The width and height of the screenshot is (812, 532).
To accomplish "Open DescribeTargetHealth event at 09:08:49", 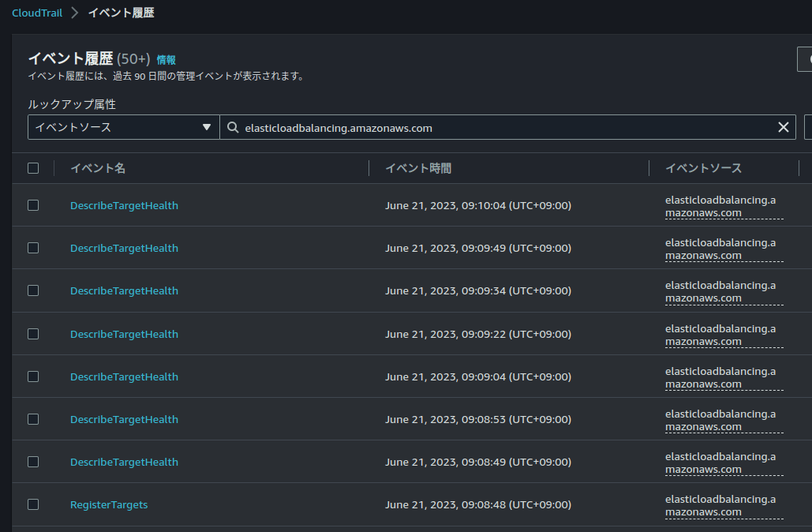I will pos(125,462).
